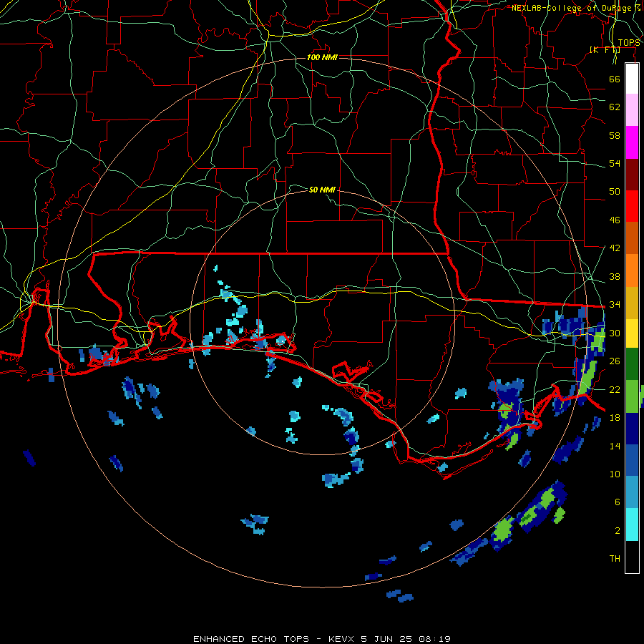Screen dimensions: 644x644
Task: Click the "26" legend value
Action: pos(615,361)
